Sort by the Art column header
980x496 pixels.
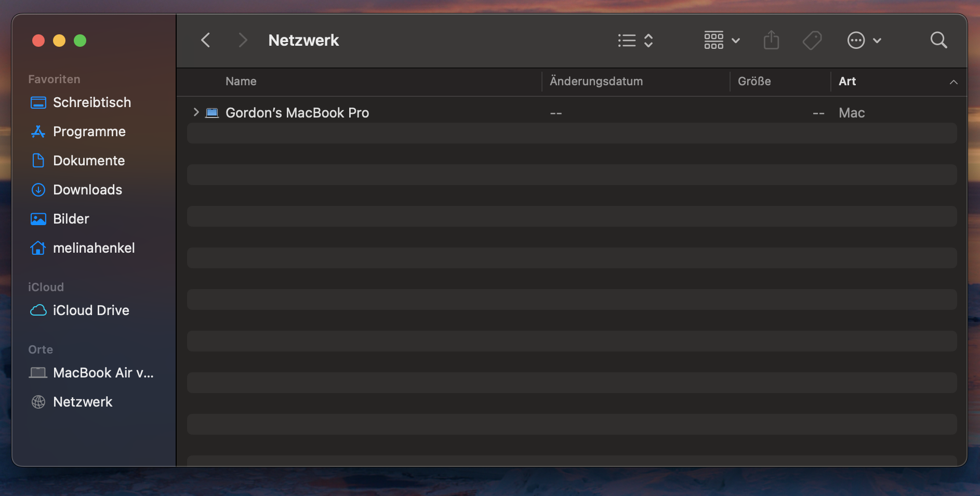tap(847, 81)
